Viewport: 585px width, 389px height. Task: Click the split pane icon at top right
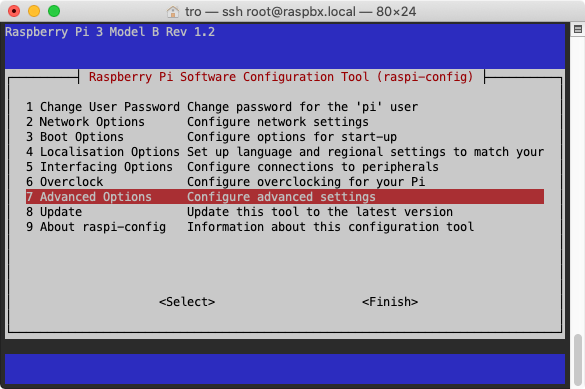coord(578,29)
